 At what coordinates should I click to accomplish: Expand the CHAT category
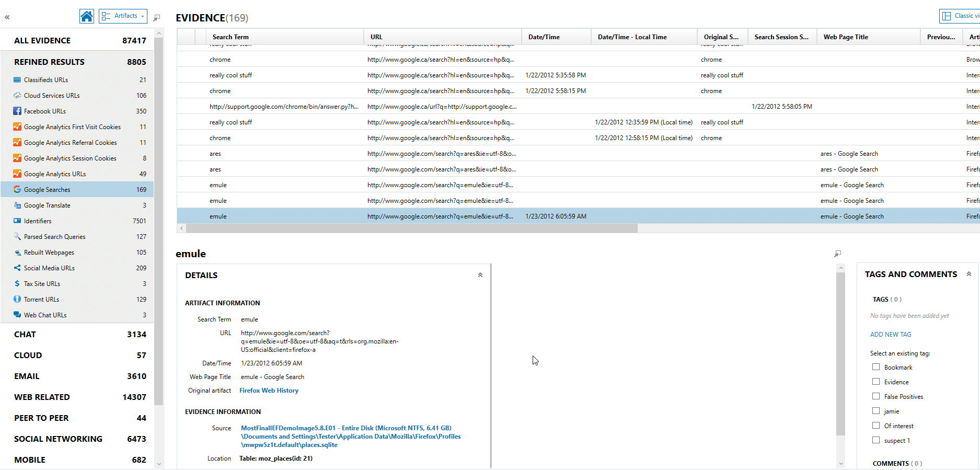click(x=80, y=334)
